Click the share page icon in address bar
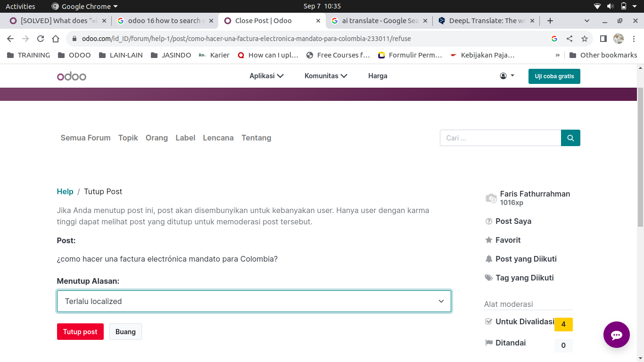 click(x=570, y=39)
